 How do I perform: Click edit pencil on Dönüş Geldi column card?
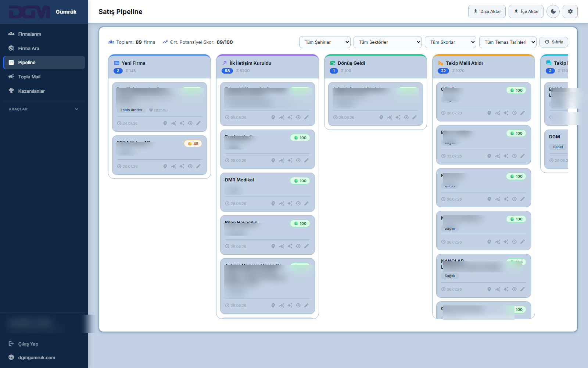point(415,117)
